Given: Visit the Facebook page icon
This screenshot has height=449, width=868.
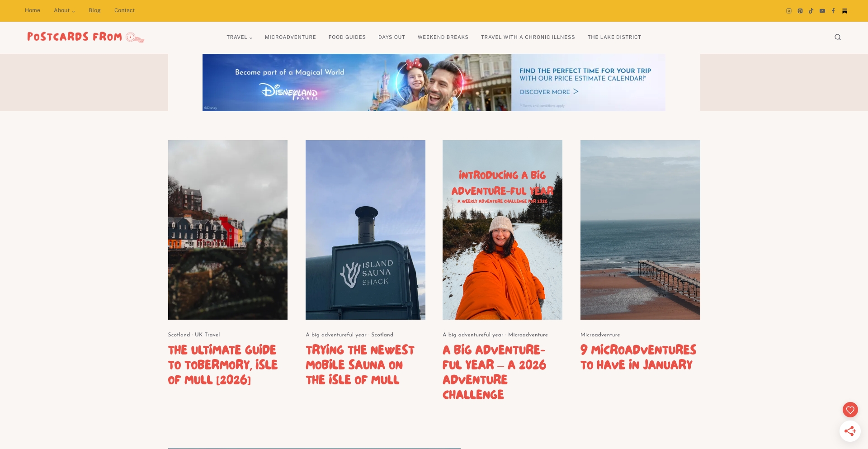Looking at the screenshot, I should (833, 11).
